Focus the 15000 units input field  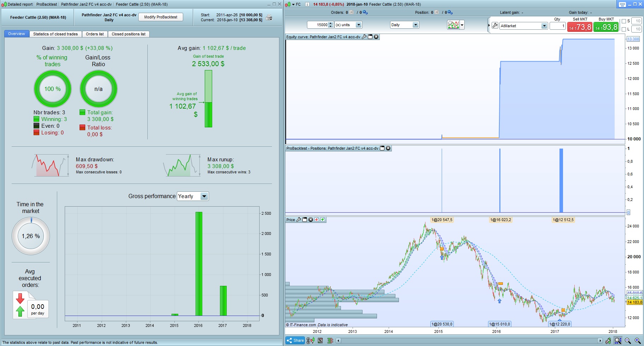click(x=318, y=25)
